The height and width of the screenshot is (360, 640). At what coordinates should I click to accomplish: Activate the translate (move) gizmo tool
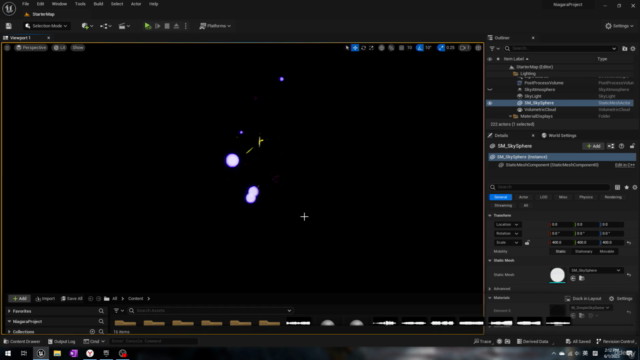[355, 48]
